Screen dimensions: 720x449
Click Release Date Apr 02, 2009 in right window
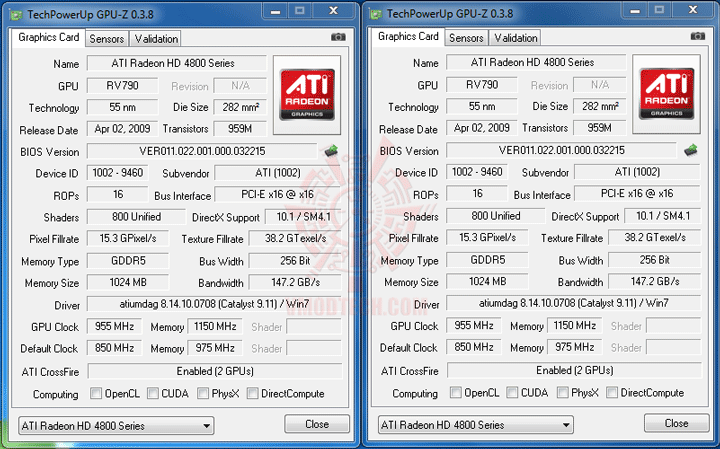pos(482,128)
